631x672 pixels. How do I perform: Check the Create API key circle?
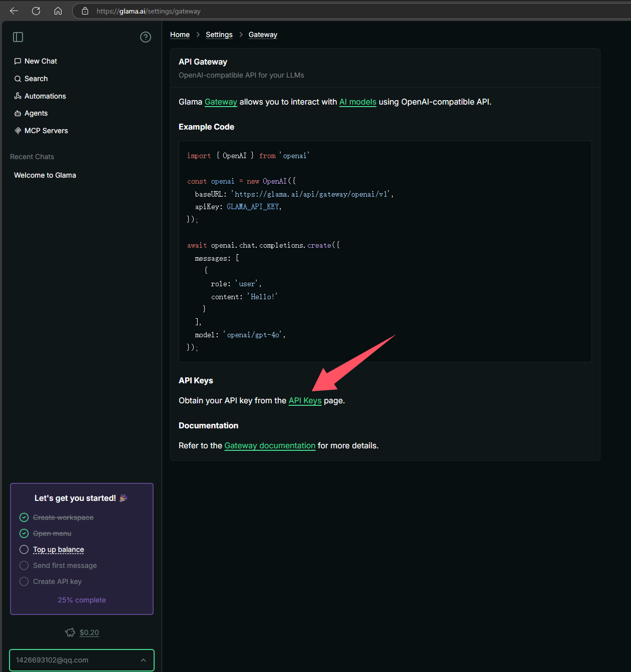(24, 581)
